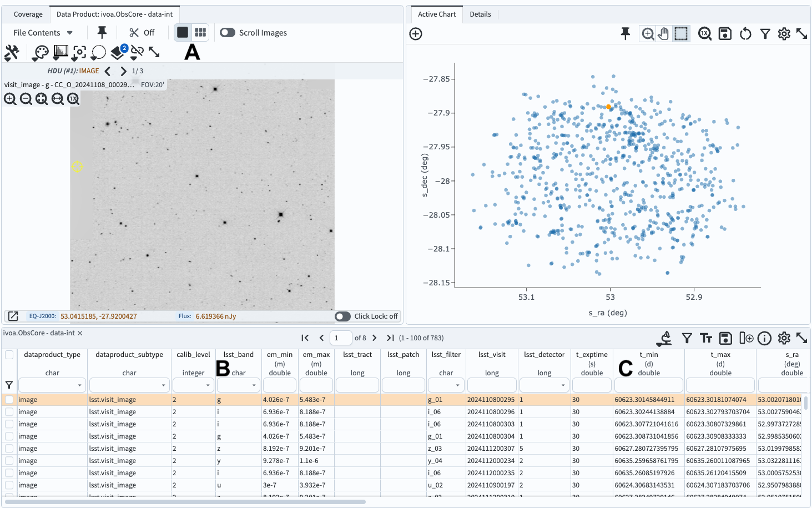Toggle Scroll Images on
Image resolution: width=812 pixels, height=508 pixels.
coord(227,32)
